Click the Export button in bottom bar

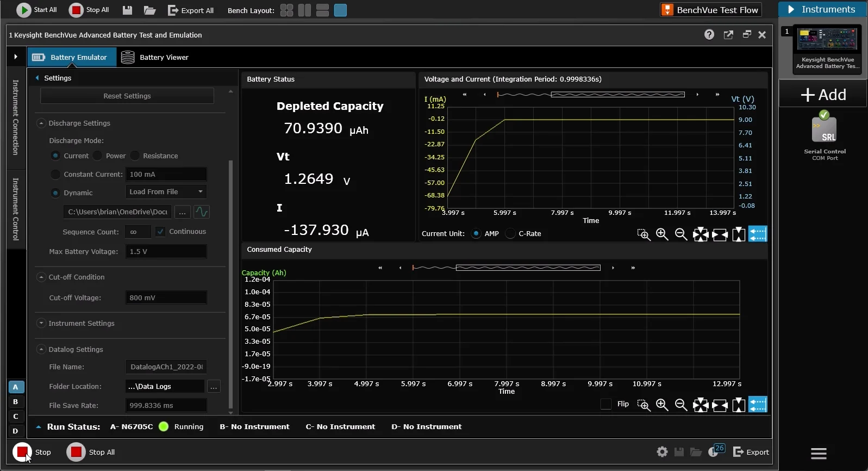point(751,452)
